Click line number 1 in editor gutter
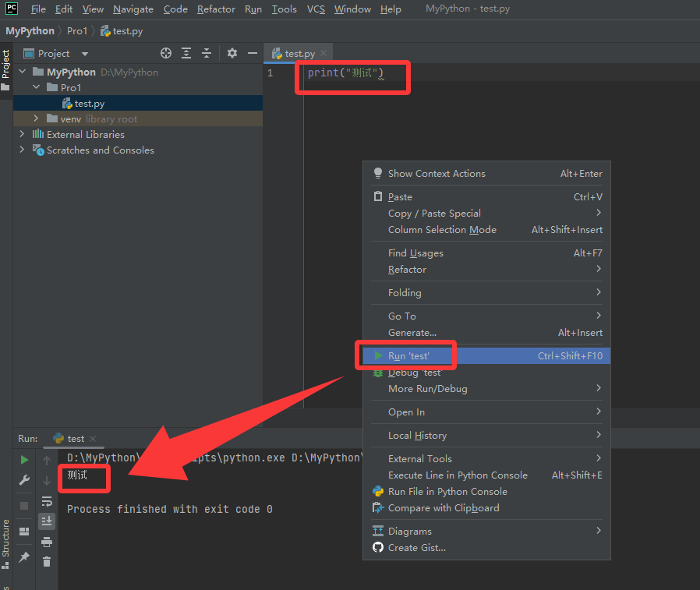Viewport: 700px width, 590px height. click(x=270, y=72)
